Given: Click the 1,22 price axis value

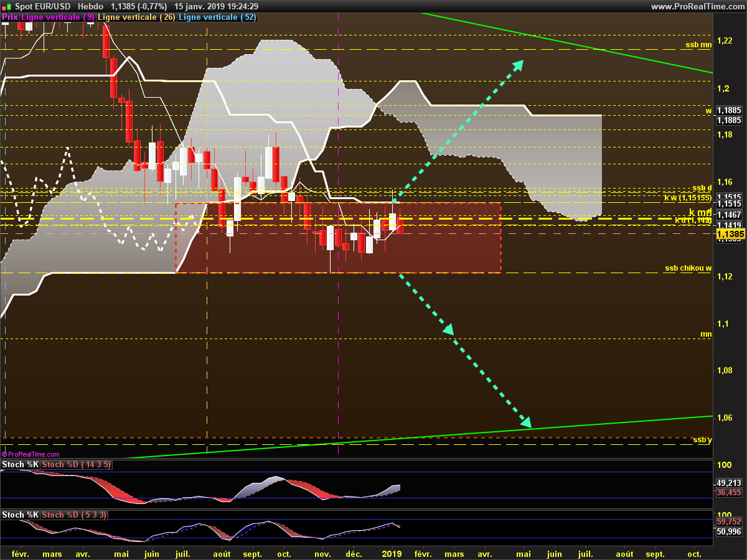Looking at the screenshot, I should pos(724,40).
